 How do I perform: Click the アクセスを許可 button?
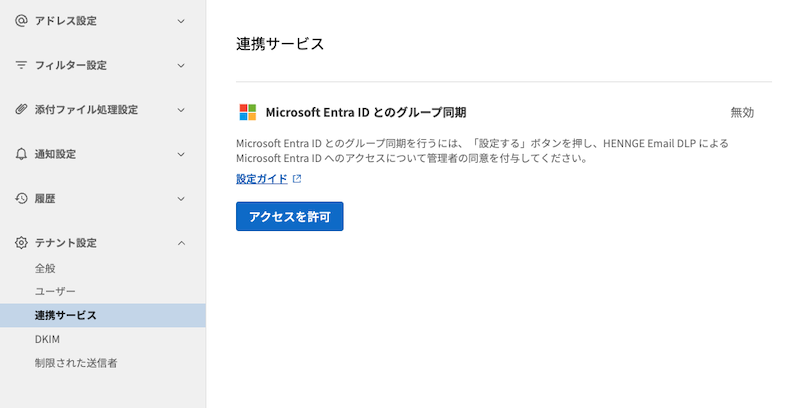[290, 216]
